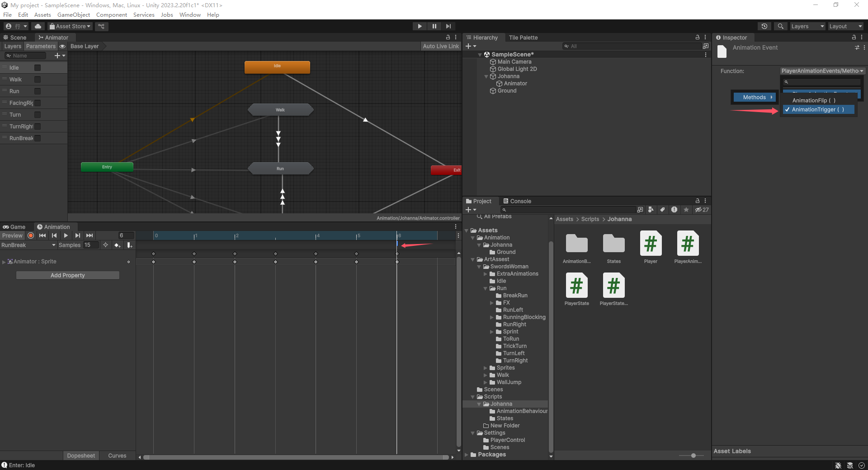Go to previous keyframe in Animation
The height and width of the screenshot is (470, 868).
54,235
